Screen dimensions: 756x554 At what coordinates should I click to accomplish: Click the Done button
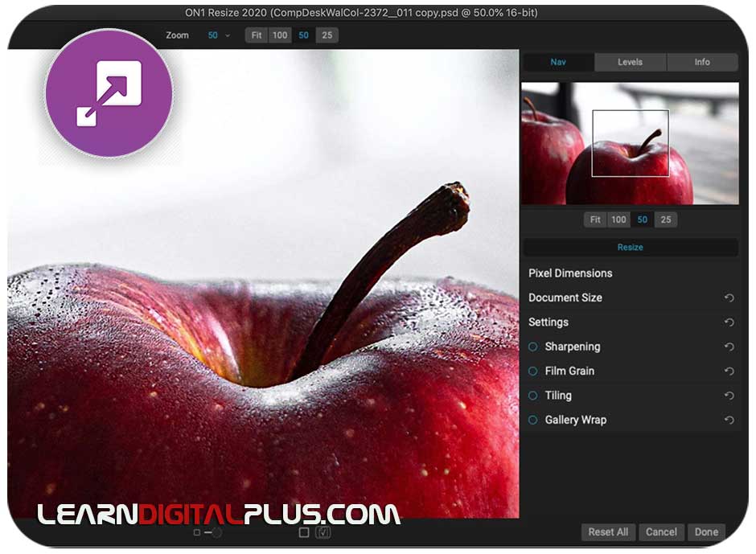(706, 531)
